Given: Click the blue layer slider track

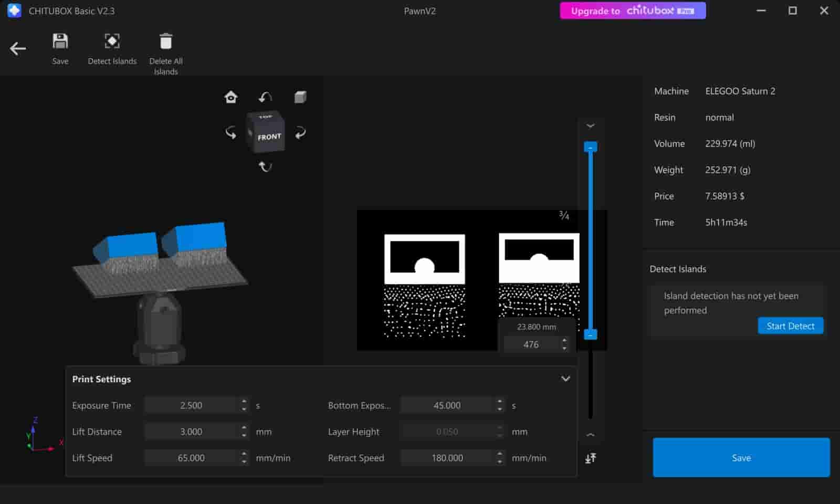Looking at the screenshot, I should point(591,241).
